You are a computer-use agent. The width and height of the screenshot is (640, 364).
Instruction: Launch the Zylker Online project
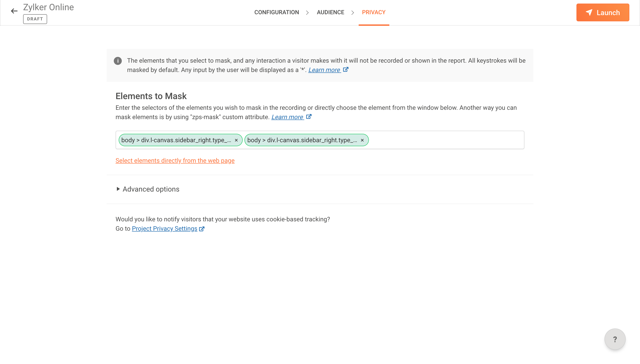603,12
